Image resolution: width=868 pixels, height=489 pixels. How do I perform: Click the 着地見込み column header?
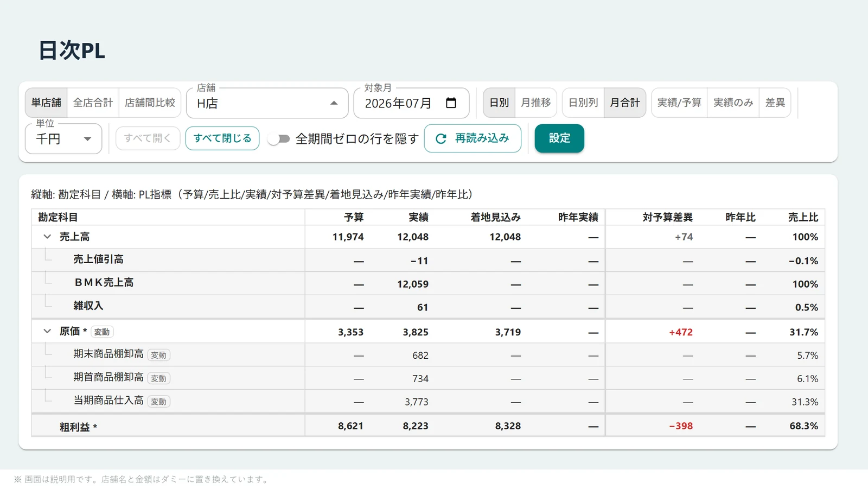point(495,218)
